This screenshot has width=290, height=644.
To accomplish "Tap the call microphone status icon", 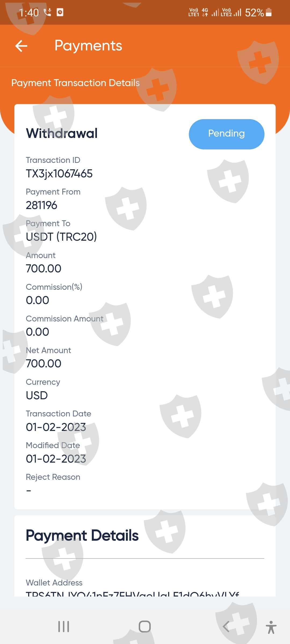I will click(48, 12).
